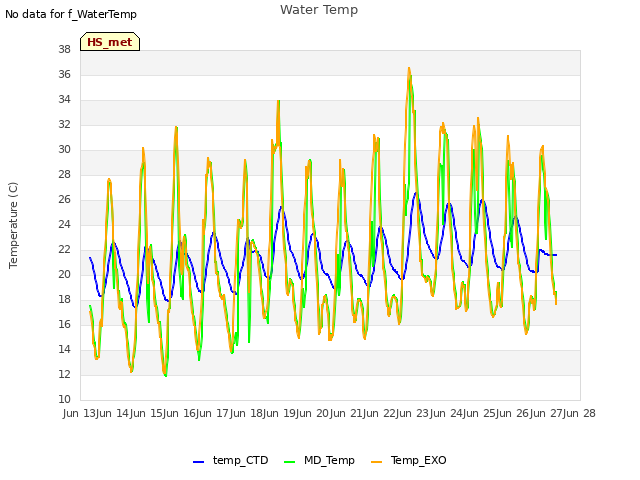Click the 36 y-axis tick label
This screenshot has width=640, height=480.
click(x=64, y=74)
